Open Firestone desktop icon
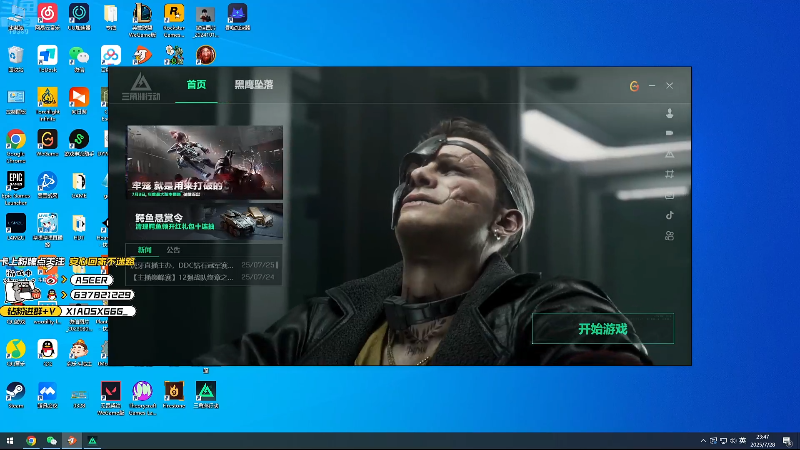Image resolution: width=800 pixels, height=450 pixels. pos(174,395)
